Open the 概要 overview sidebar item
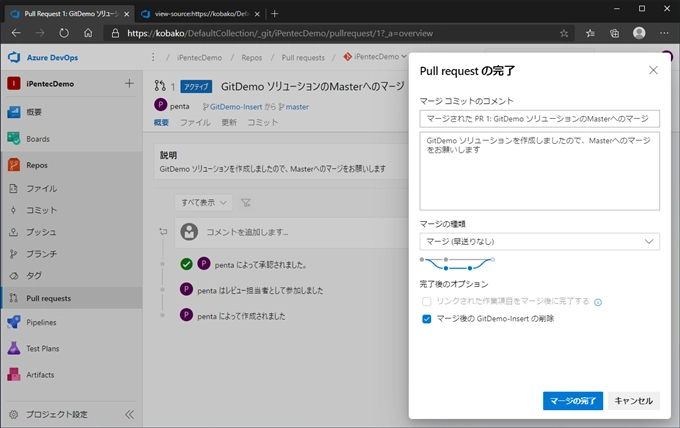 (72, 112)
